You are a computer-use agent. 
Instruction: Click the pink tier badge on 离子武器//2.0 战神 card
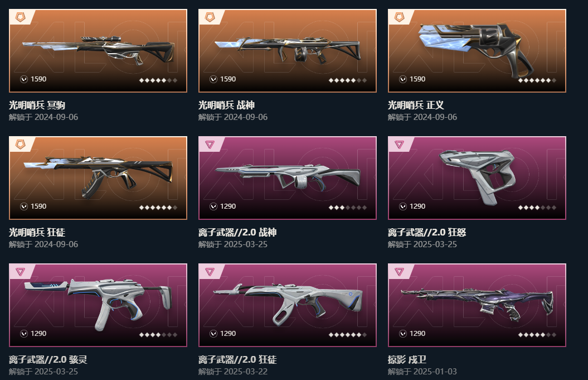(210, 144)
